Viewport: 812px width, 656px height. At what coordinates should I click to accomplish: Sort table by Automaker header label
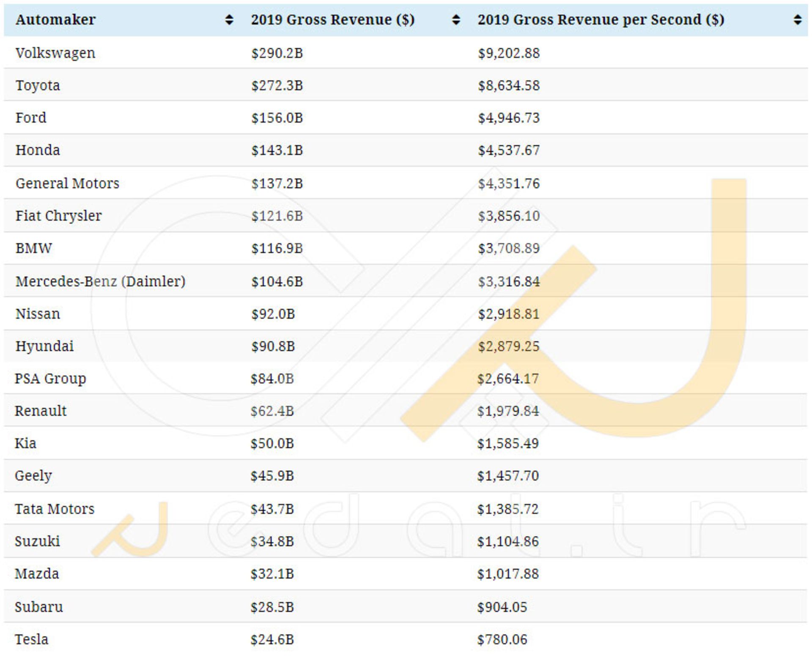55,20
